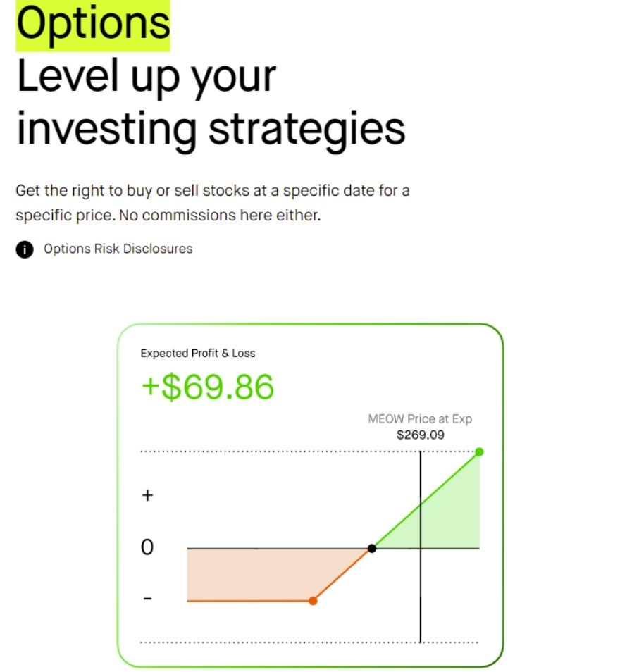
Task: Select the black breakeven point on chart
Action: click(x=372, y=548)
